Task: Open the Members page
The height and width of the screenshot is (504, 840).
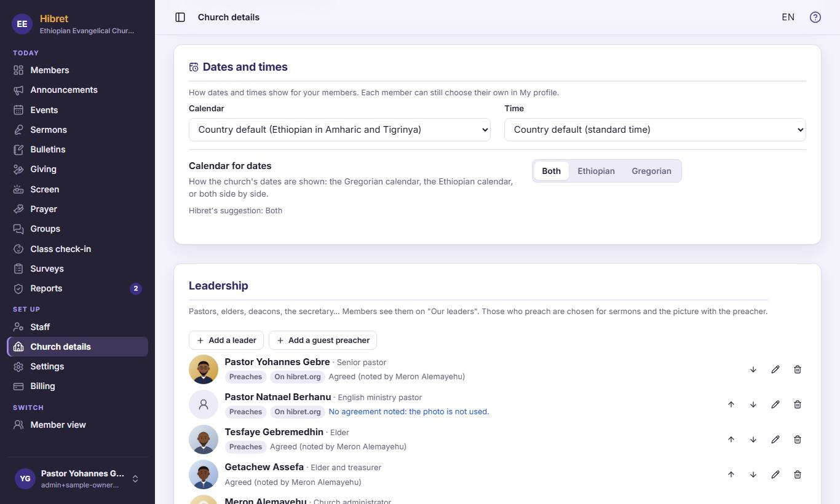Action: [x=77, y=70]
